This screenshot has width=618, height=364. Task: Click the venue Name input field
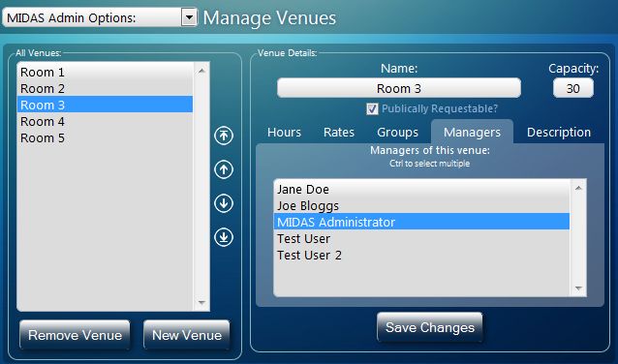(x=399, y=88)
